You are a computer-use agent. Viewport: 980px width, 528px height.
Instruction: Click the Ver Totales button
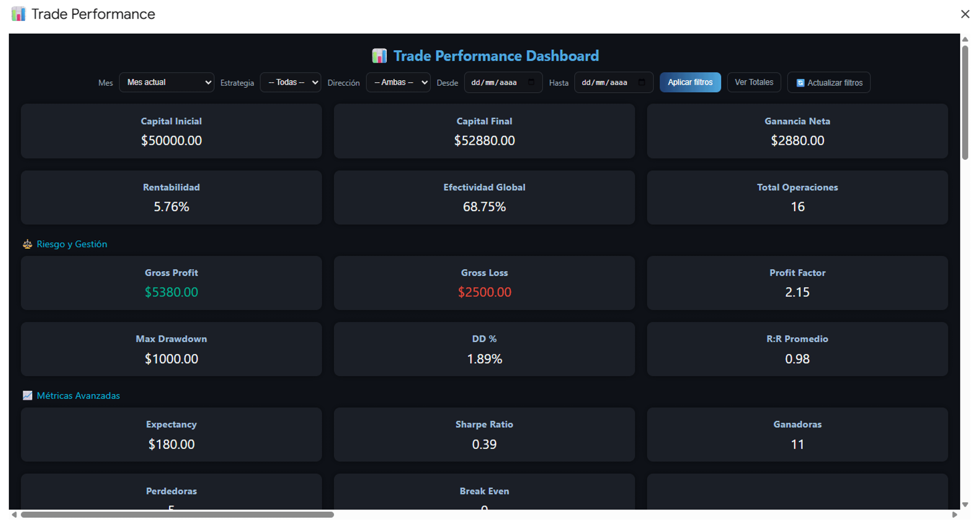point(754,82)
